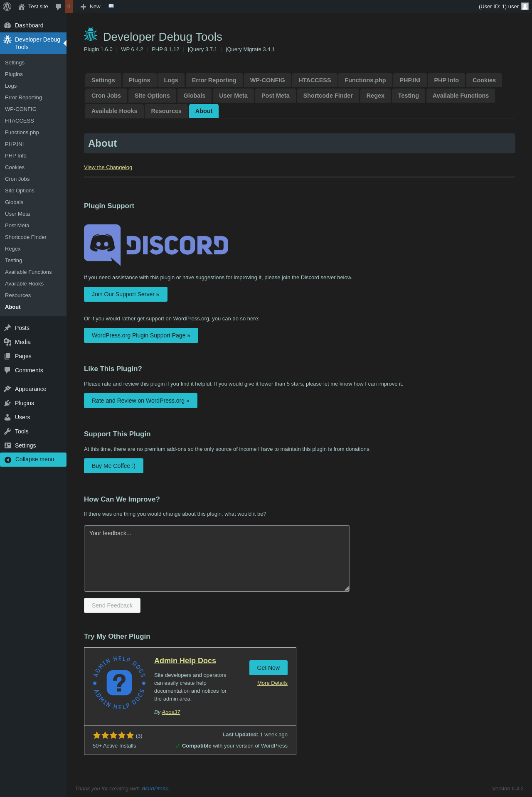Image resolution: width=532 pixels, height=797 pixels.
Task: Click the Posts pushpin icon
Action: pyautogui.click(x=7, y=328)
